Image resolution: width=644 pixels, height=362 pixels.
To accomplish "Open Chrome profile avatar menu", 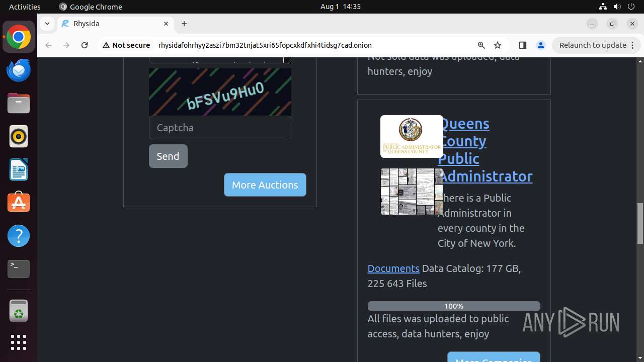I will pos(541,45).
